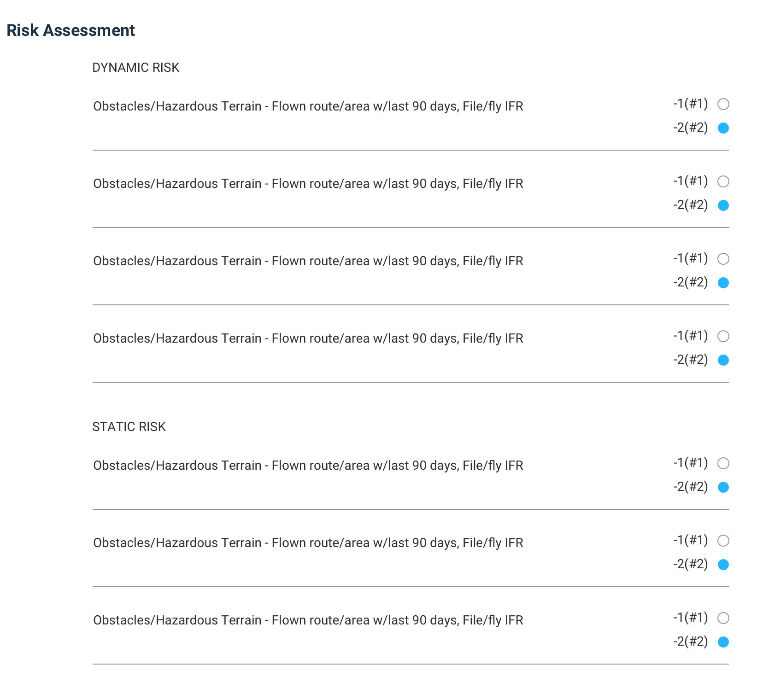
Task: Select -1(#1) radio in first Dynamic Risk row
Action: coord(723,104)
